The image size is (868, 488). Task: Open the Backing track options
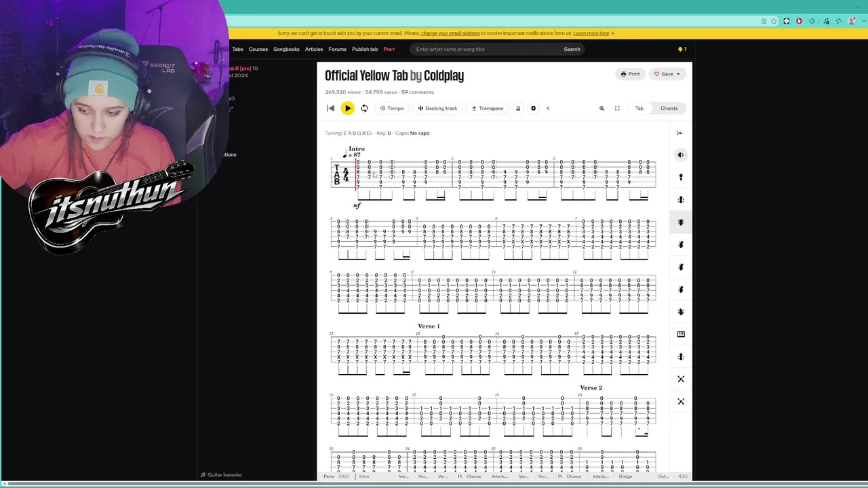point(437,108)
